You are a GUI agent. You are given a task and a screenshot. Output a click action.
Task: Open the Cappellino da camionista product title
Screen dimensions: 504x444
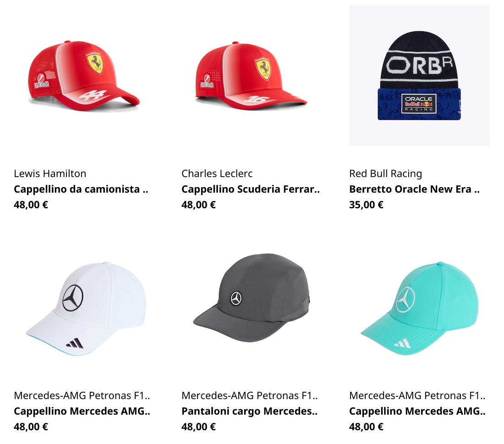(81, 189)
